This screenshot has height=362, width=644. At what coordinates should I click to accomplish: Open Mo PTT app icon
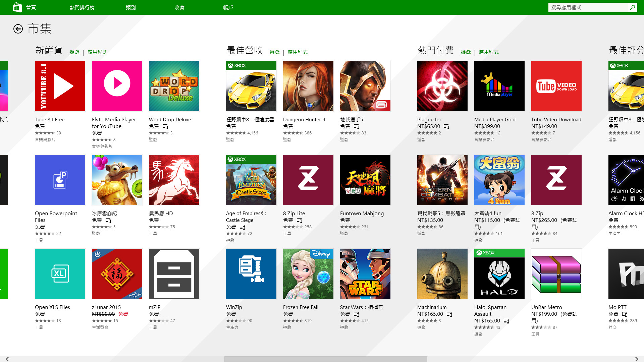point(626,274)
